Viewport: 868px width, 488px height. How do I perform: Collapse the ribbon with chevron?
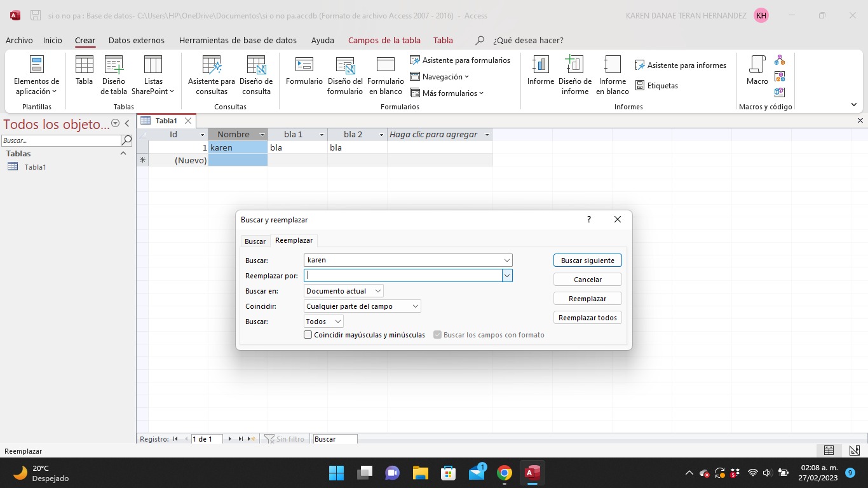tap(853, 105)
